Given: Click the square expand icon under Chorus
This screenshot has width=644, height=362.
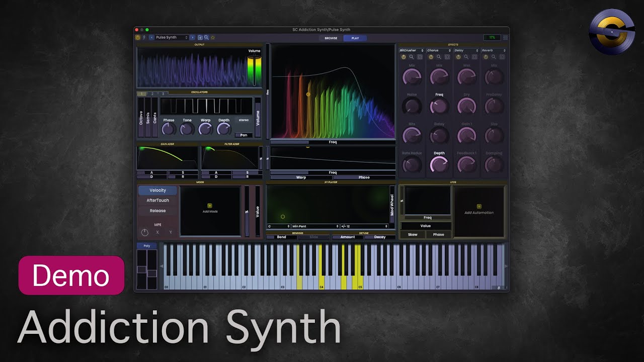Looking at the screenshot, I should (x=447, y=57).
